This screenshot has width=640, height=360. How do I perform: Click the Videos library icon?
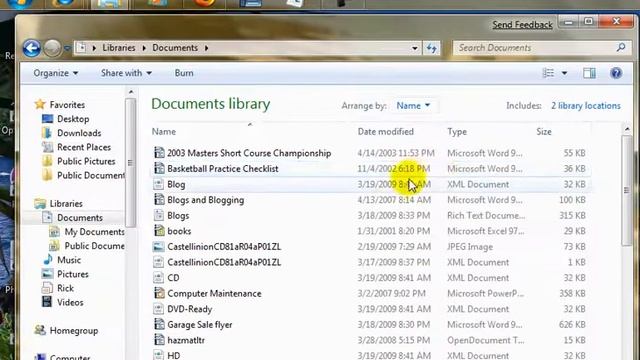tap(47, 302)
